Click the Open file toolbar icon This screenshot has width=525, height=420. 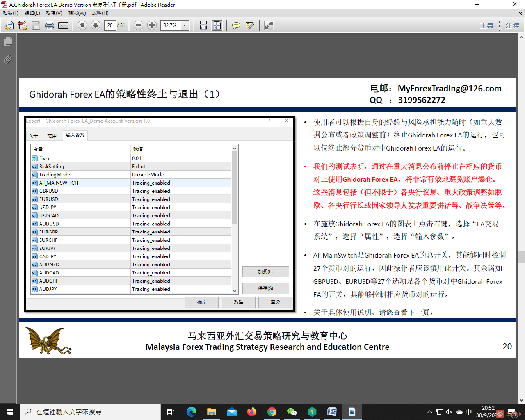tap(9, 25)
